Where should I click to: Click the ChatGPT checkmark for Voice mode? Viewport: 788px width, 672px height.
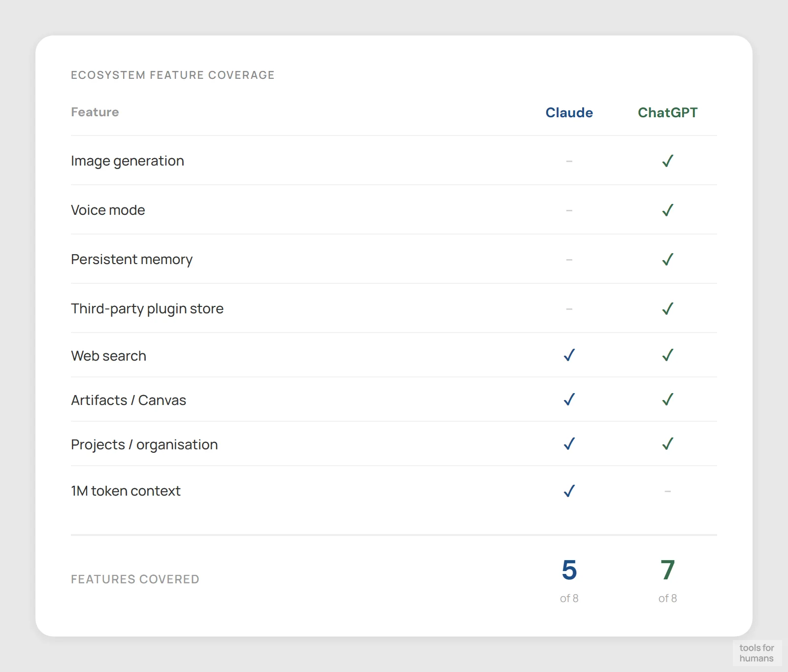tap(668, 210)
